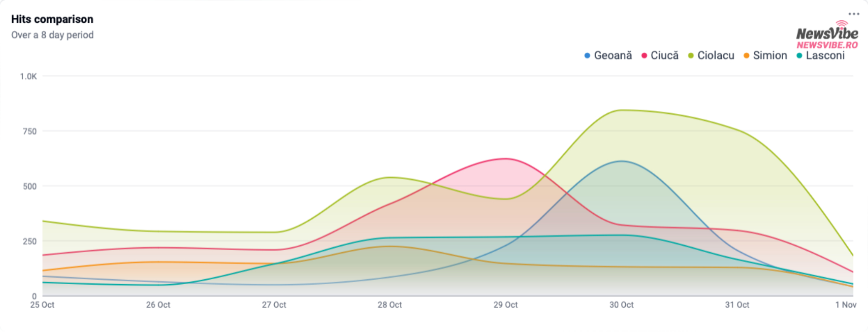
Task: Click the 29 Oct axis label
Action: click(506, 305)
